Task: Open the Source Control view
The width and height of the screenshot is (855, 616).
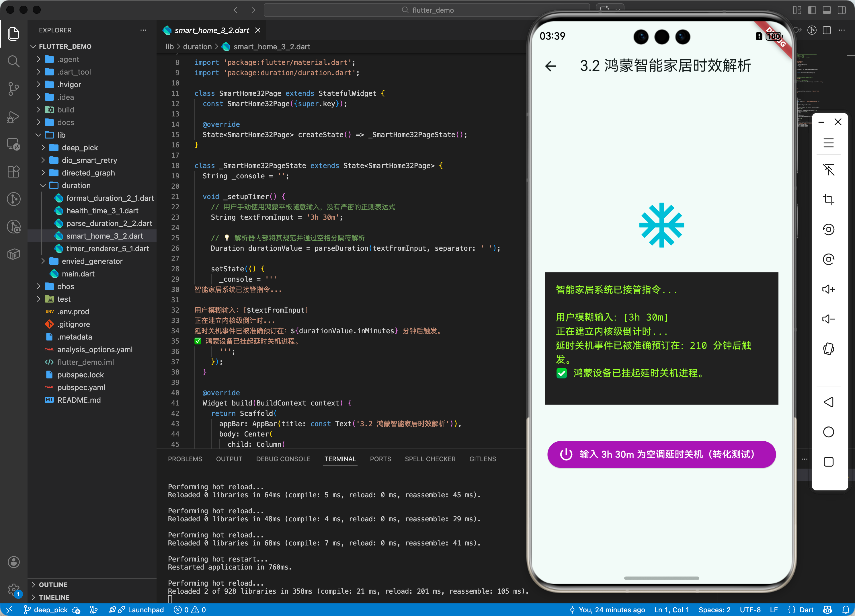Action: click(x=13, y=89)
